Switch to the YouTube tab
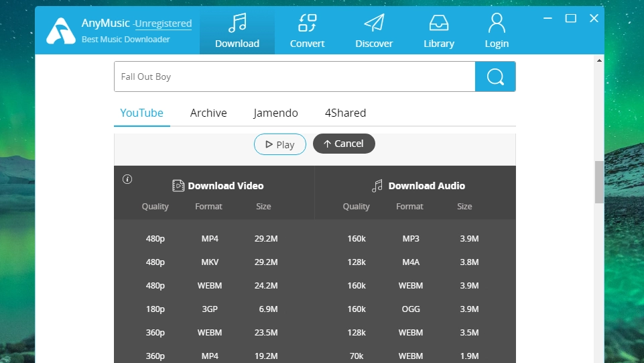The image size is (644, 363). tap(141, 113)
